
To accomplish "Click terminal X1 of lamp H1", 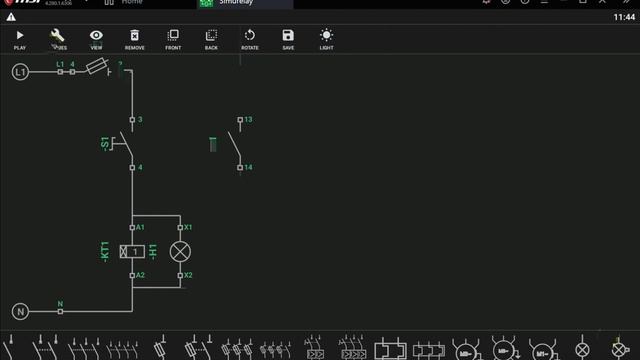I will [x=180, y=227].
